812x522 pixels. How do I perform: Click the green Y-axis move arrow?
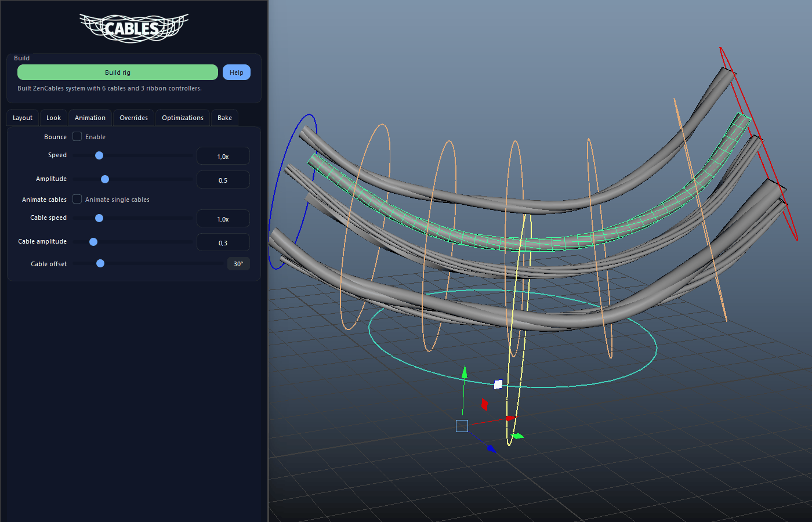pos(464,372)
